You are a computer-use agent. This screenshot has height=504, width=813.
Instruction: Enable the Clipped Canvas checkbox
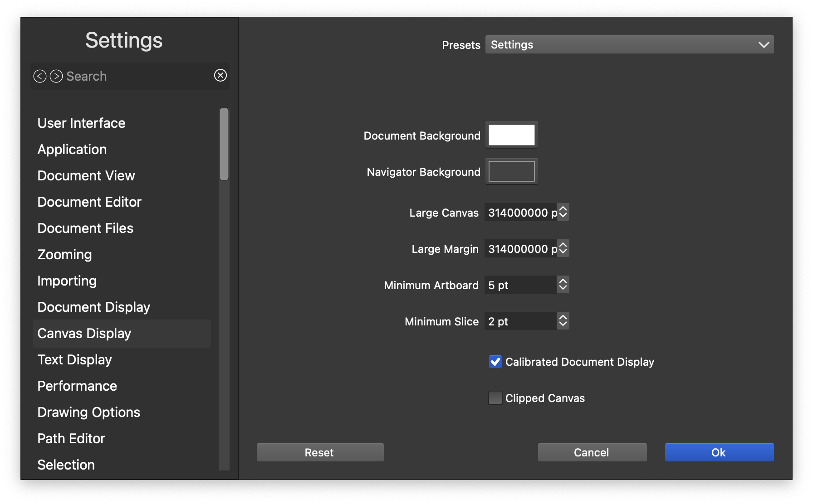coord(495,398)
